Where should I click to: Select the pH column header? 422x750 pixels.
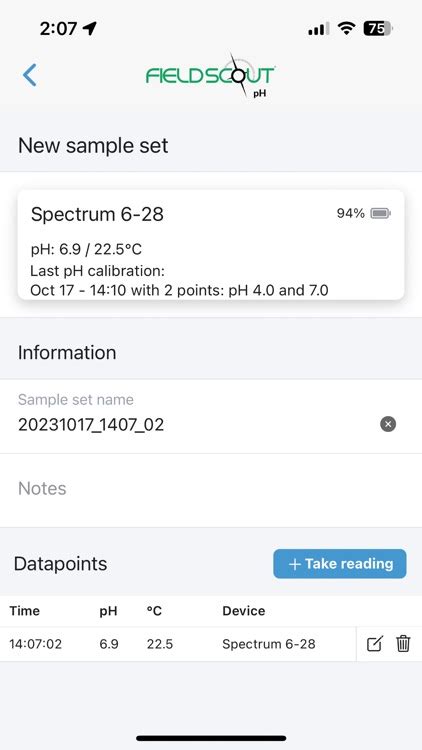pos(108,611)
